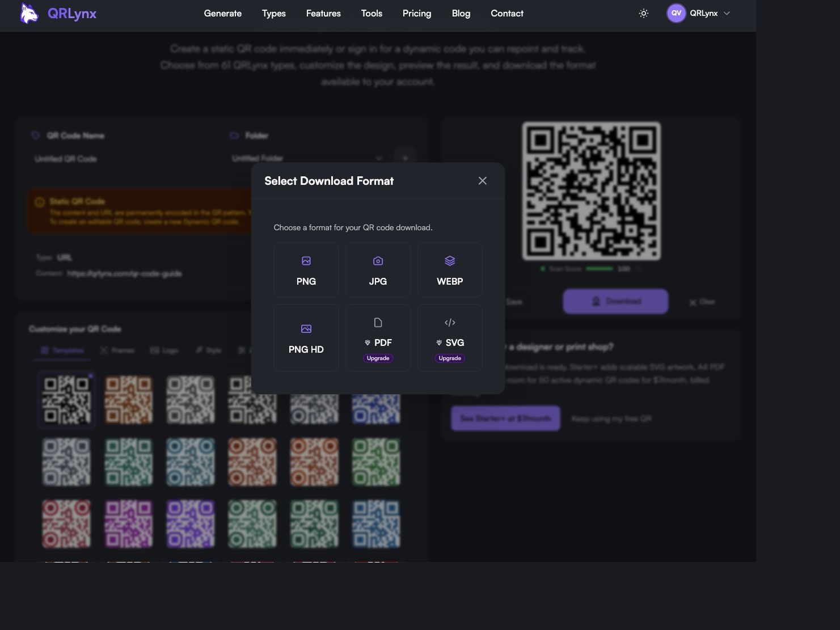Click the "Select Download Format" dialog title

click(329, 181)
